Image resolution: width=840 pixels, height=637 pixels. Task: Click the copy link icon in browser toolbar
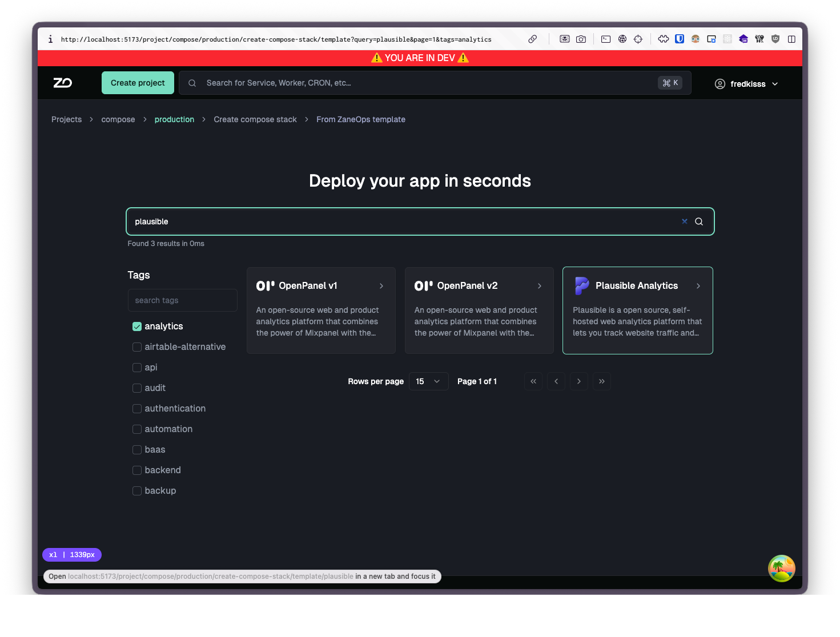[532, 39]
